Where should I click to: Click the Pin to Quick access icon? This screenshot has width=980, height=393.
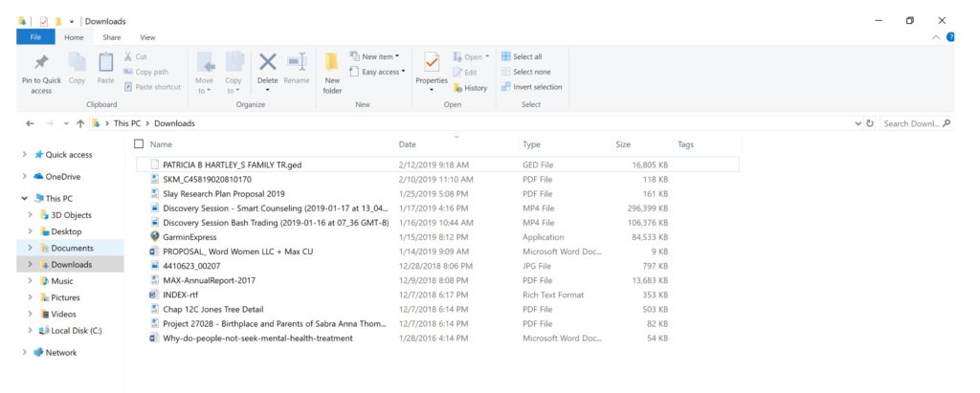(41, 65)
